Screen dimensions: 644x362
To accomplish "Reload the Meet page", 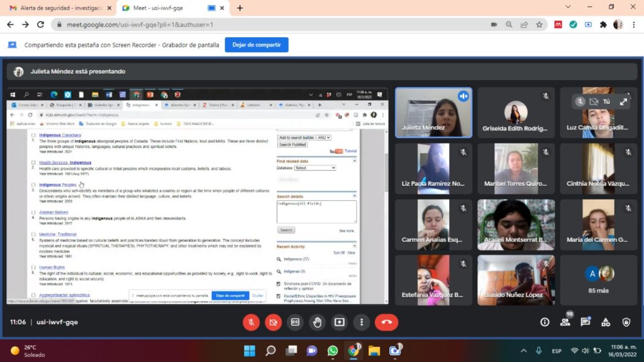I will 40,25.
